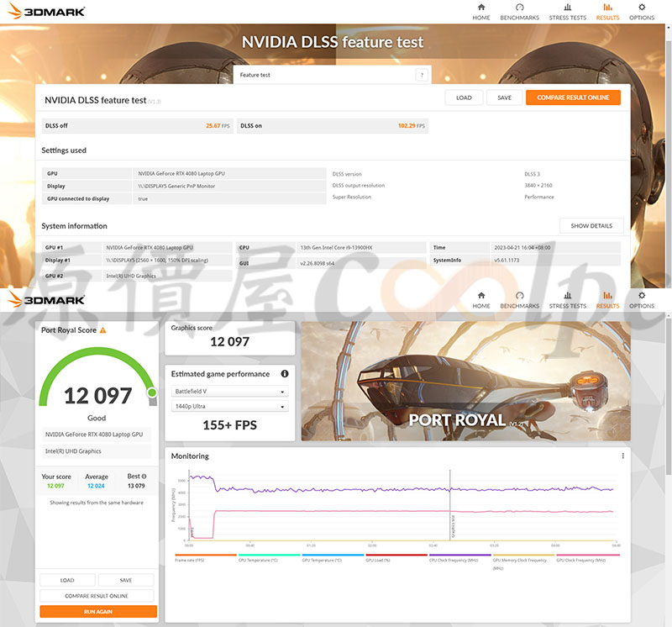The height and width of the screenshot is (627, 672).
Task: Click the white COMPARE RESULT ONLINE button
Action: (97, 596)
